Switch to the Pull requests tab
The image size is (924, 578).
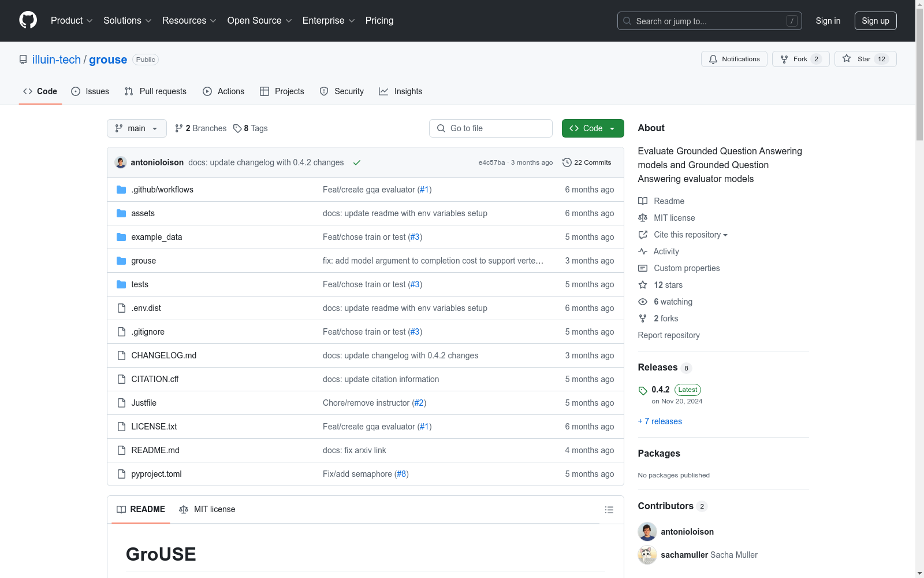coord(155,91)
